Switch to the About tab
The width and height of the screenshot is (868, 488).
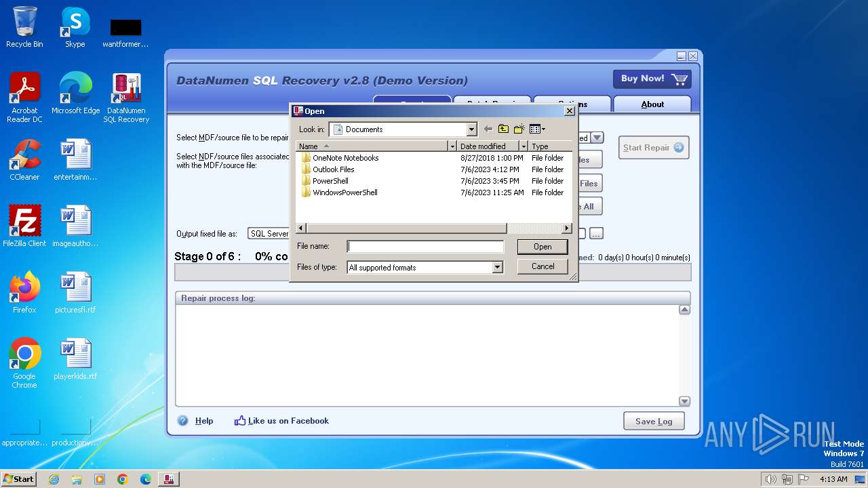(652, 104)
